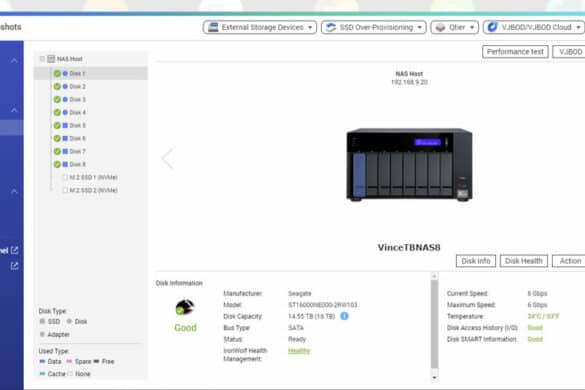585x390 pixels.
Task: Click the IP address 192.168.9.20
Action: tap(409, 82)
